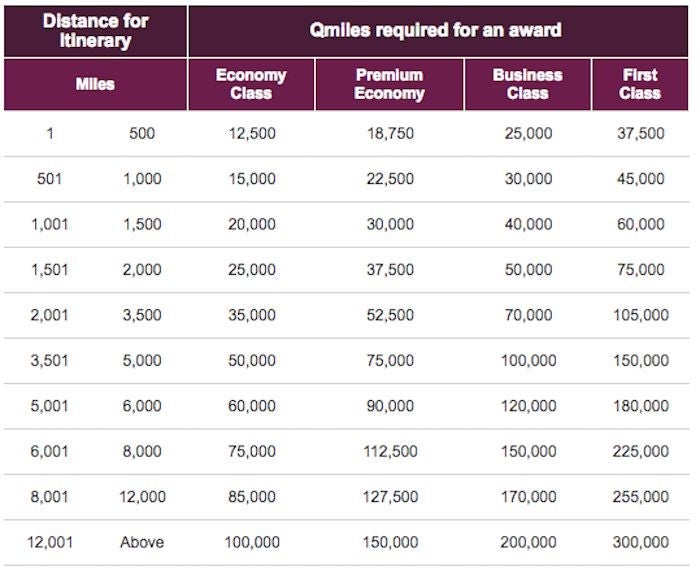Screen dimensions: 700x575
Task: Click the 12,001 distance start value
Action: pos(50,542)
